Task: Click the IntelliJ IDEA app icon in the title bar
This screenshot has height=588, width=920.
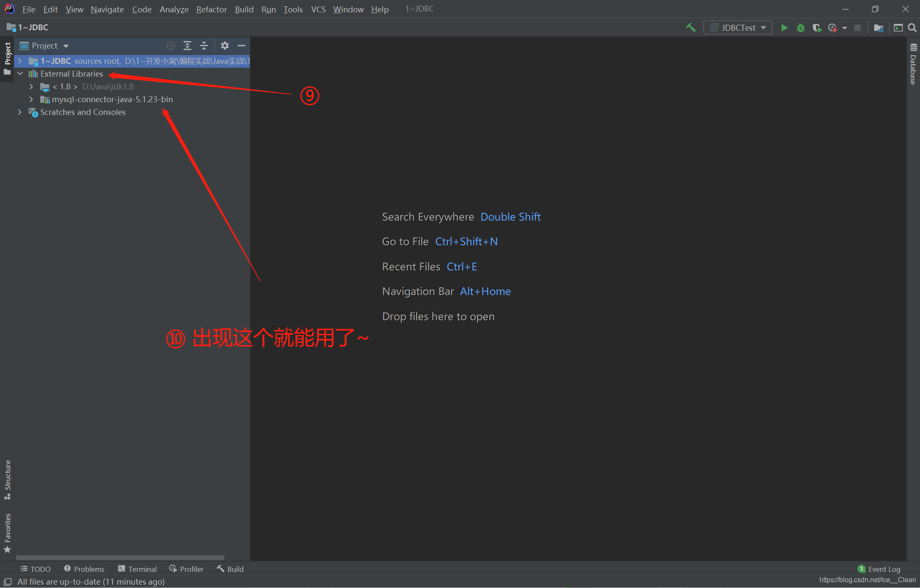Action: 9,9
